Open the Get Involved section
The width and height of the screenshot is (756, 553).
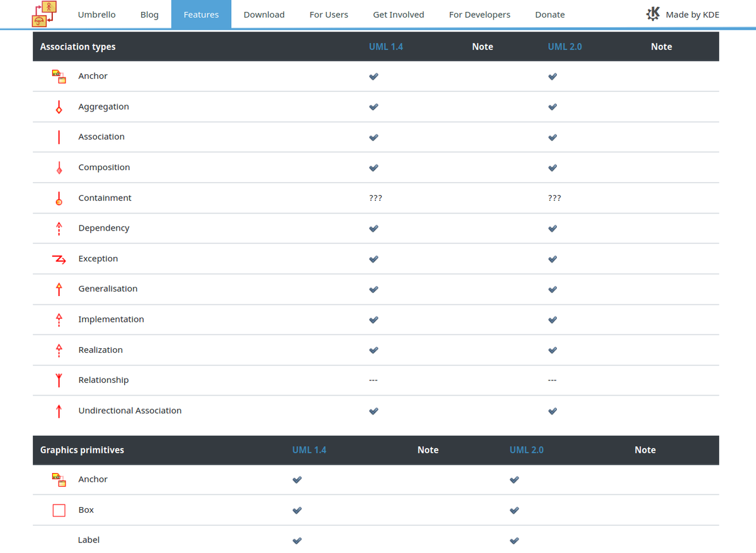[x=398, y=14]
